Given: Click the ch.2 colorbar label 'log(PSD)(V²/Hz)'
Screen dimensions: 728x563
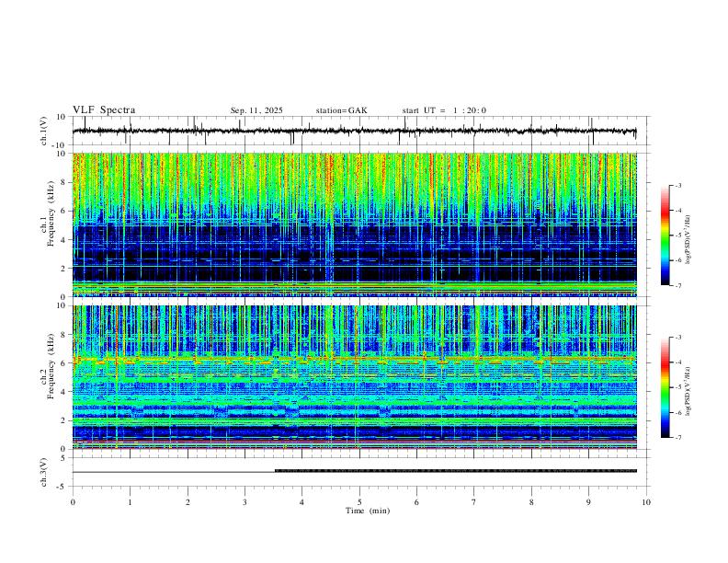Looking at the screenshot, I should point(688,391).
